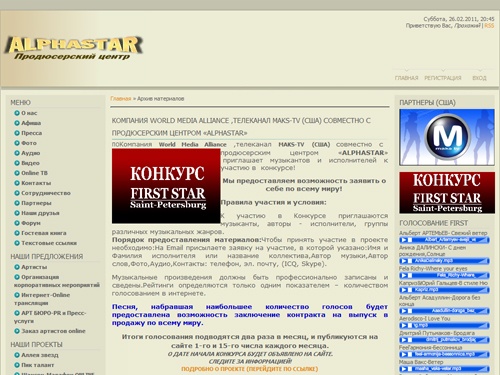Screen dimensions: 500x375
Task: Stop the AnikaDalinsky.mp3 player
Action: pos(410,261)
